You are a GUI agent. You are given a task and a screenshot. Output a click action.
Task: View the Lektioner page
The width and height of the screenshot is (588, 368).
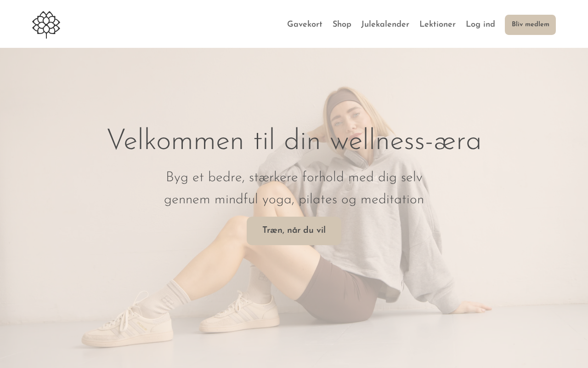coord(437,24)
